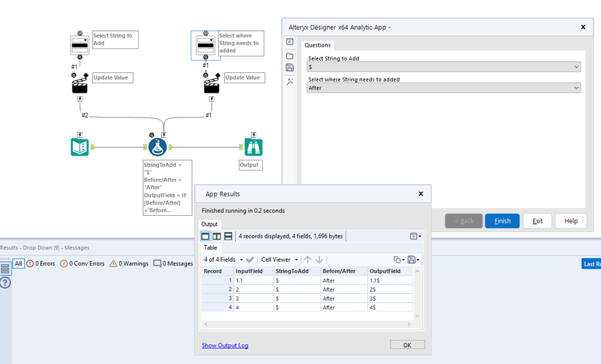The height and width of the screenshot is (364, 601).
Task: Open the new window dropdown in App Results
Action: click(x=416, y=236)
